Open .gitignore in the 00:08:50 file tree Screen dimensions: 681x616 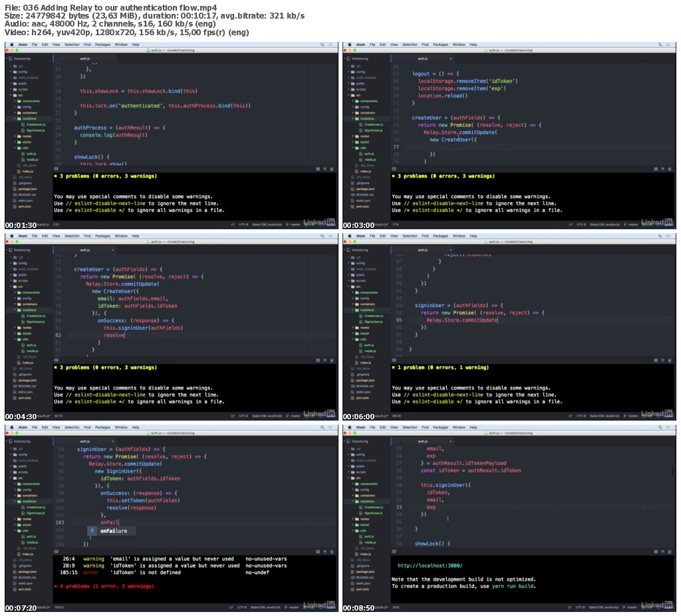pyautogui.click(x=363, y=565)
